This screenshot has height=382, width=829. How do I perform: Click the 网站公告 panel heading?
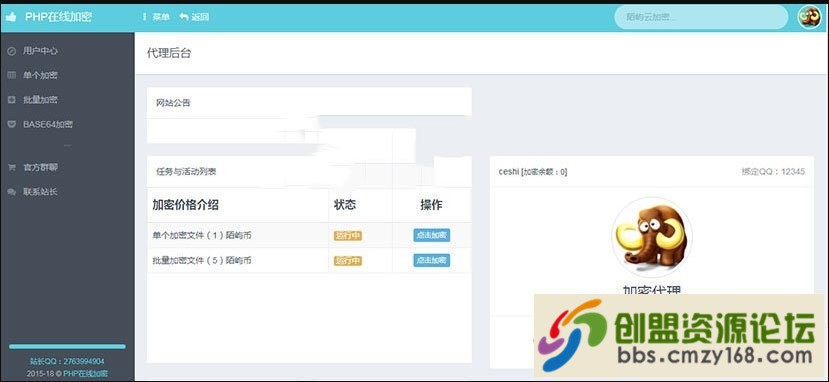(x=173, y=103)
